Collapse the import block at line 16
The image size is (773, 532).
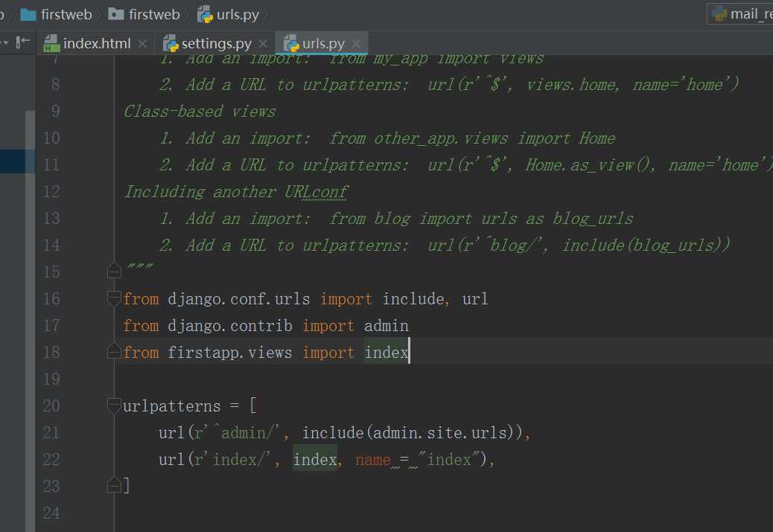[x=114, y=298]
